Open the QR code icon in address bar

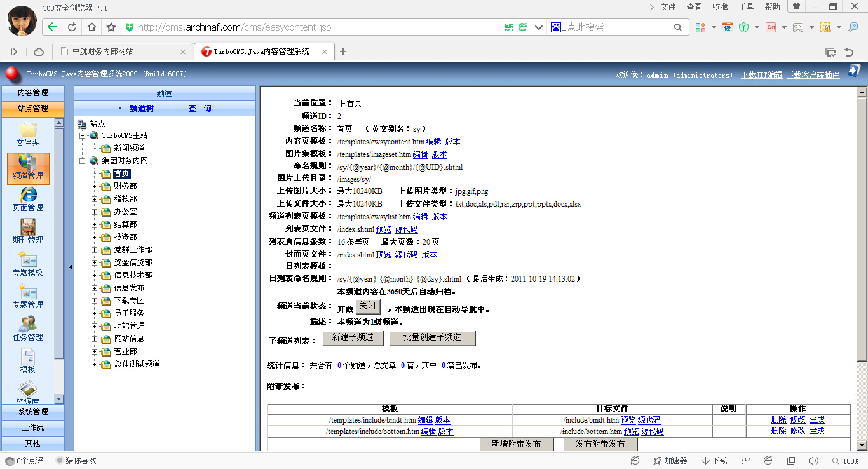click(x=509, y=27)
